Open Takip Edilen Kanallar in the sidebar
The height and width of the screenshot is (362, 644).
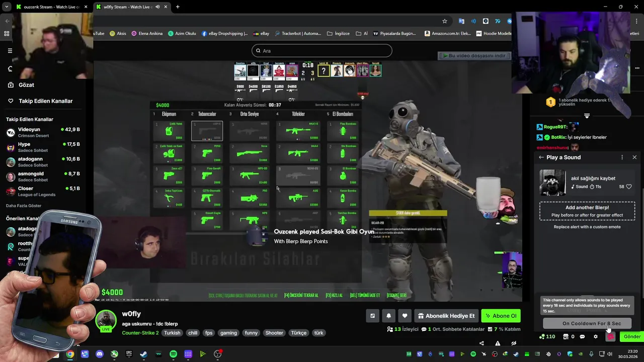tap(40, 101)
